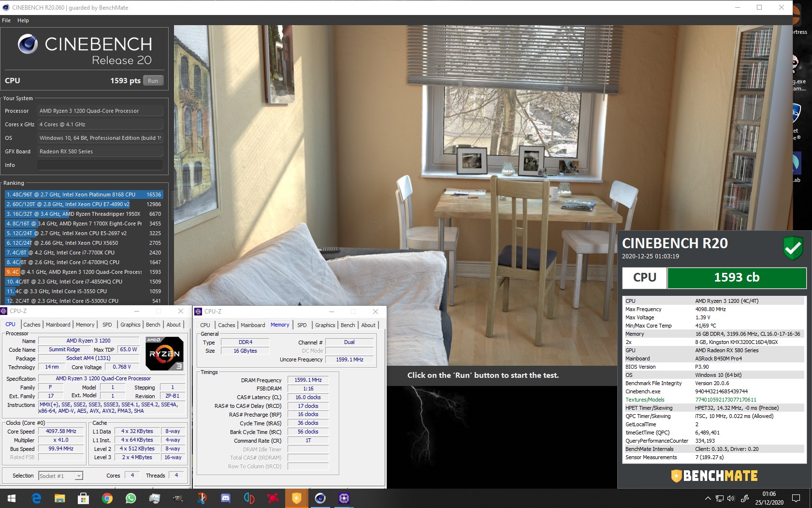Select ranking entry Intel Xeon Platinum 8168
Image resolution: width=812 pixels, height=508 pixels.
point(84,194)
